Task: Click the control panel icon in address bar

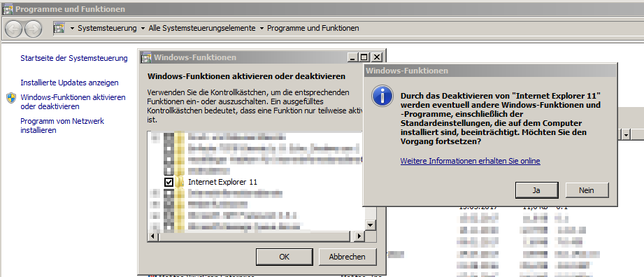Action: [x=59, y=29]
